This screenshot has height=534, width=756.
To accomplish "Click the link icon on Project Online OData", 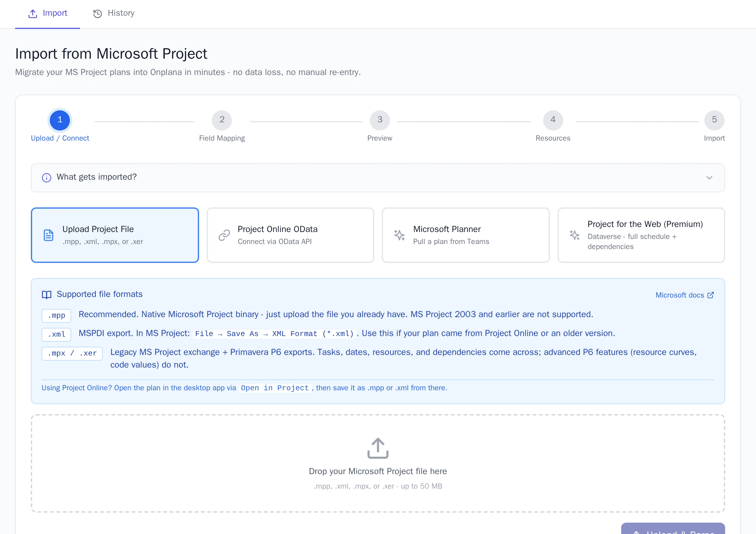I will pyautogui.click(x=224, y=235).
